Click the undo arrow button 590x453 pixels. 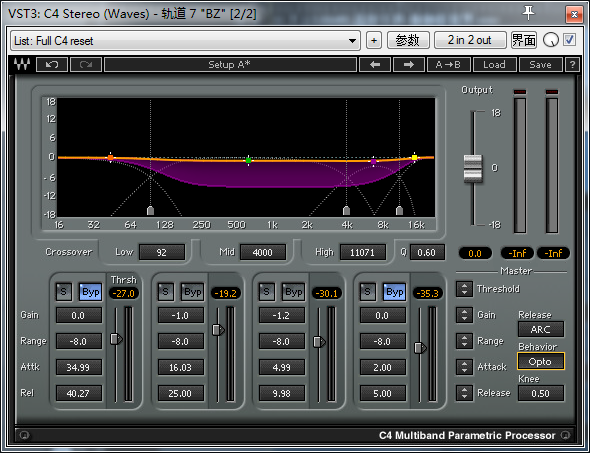pos(52,64)
